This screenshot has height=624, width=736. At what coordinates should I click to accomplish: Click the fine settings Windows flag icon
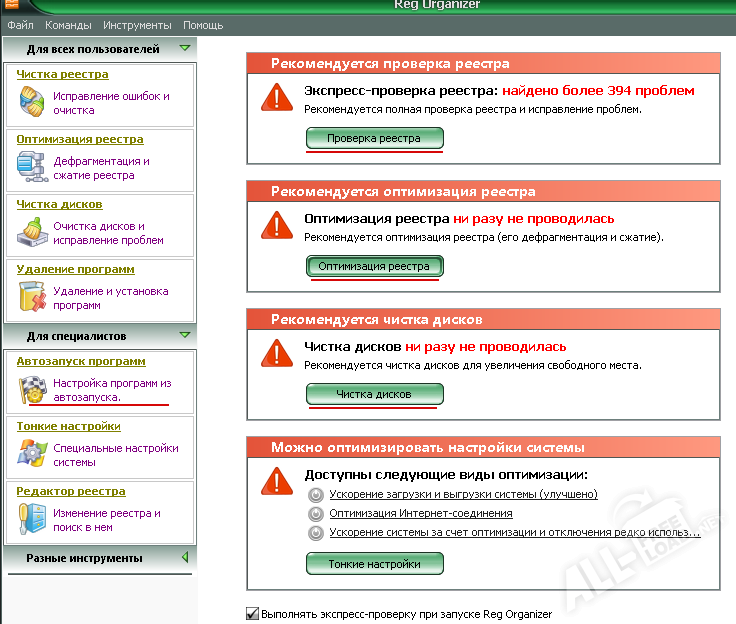(x=32, y=455)
